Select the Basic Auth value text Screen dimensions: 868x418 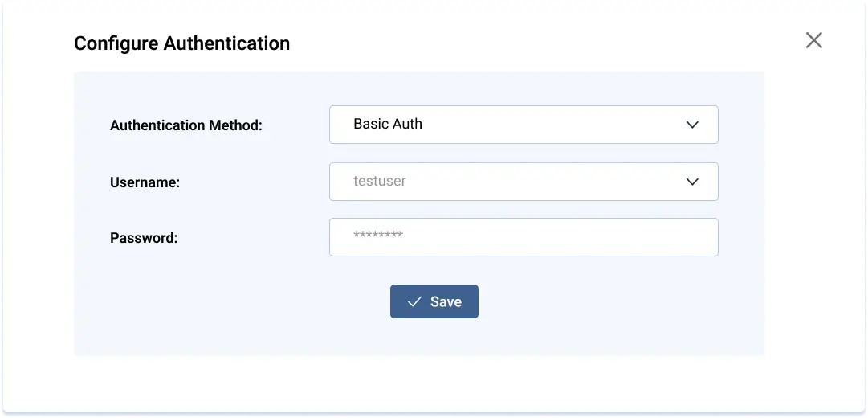pyautogui.click(x=388, y=124)
